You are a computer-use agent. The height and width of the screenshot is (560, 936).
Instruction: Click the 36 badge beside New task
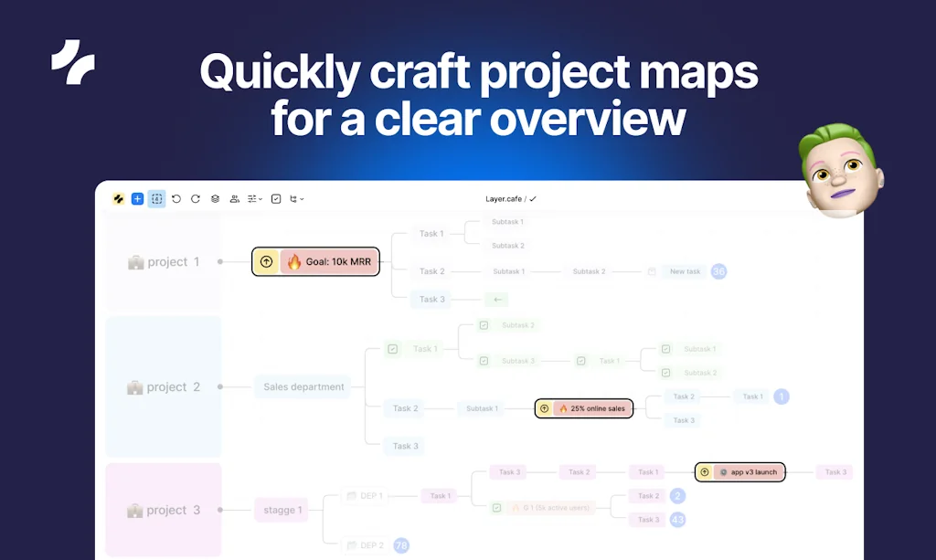point(718,271)
